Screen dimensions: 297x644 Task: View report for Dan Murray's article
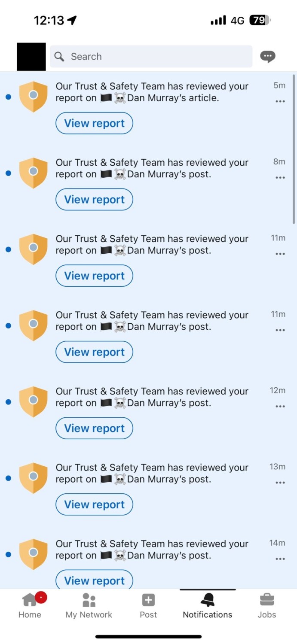click(x=94, y=123)
